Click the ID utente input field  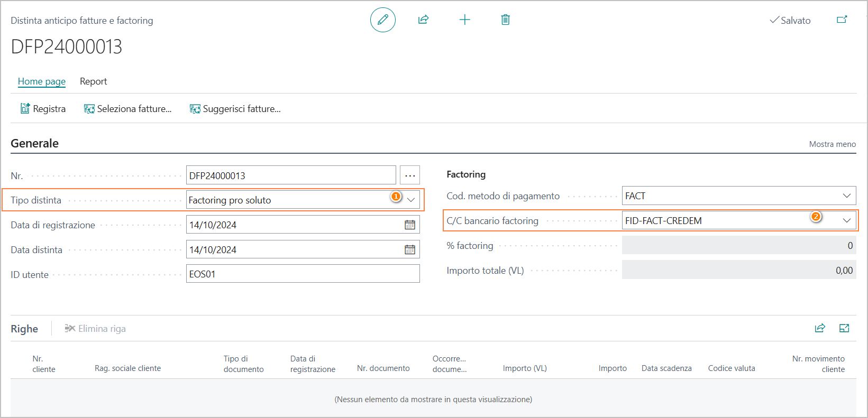(303, 274)
